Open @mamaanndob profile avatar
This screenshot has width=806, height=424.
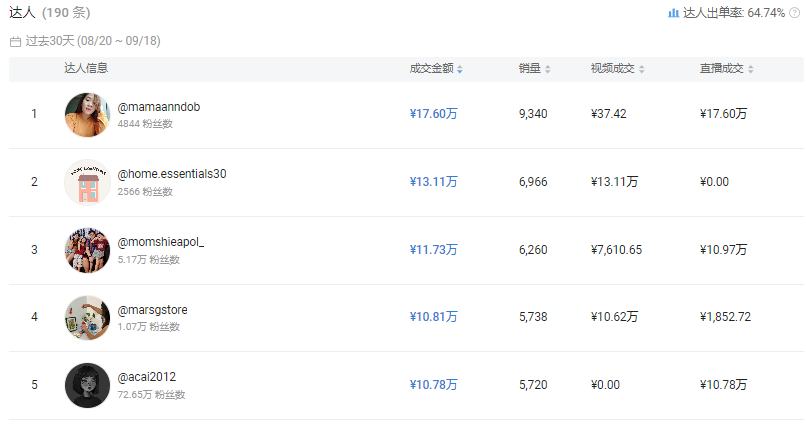click(x=87, y=114)
